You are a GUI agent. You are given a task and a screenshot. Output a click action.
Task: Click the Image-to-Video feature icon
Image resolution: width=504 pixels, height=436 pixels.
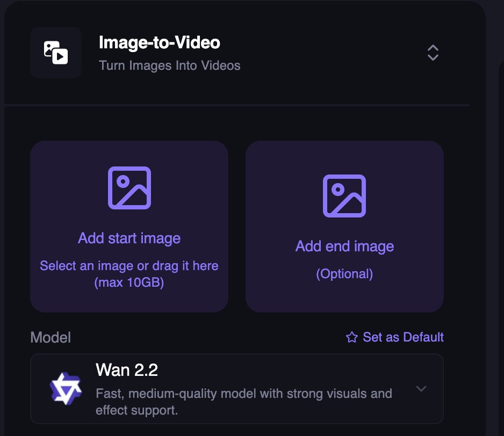(x=55, y=52)
